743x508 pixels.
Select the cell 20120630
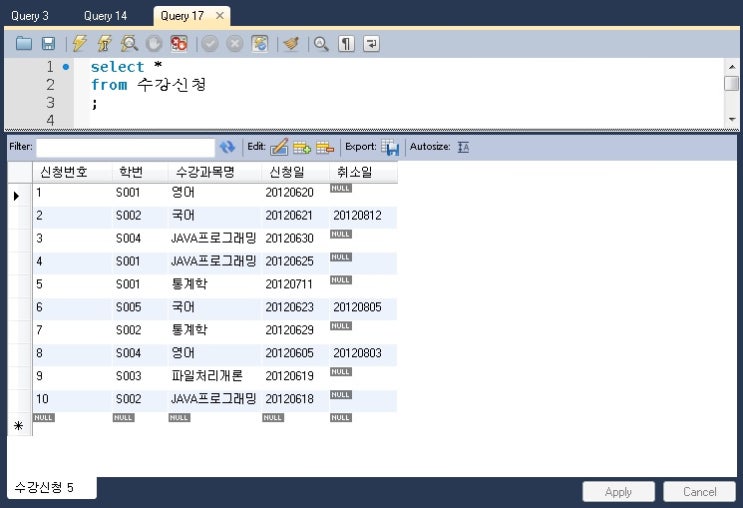point(295,239)
